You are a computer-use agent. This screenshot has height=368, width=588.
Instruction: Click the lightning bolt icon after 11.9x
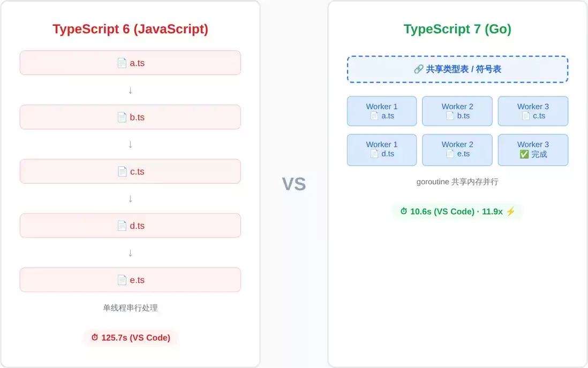[511, 211]
